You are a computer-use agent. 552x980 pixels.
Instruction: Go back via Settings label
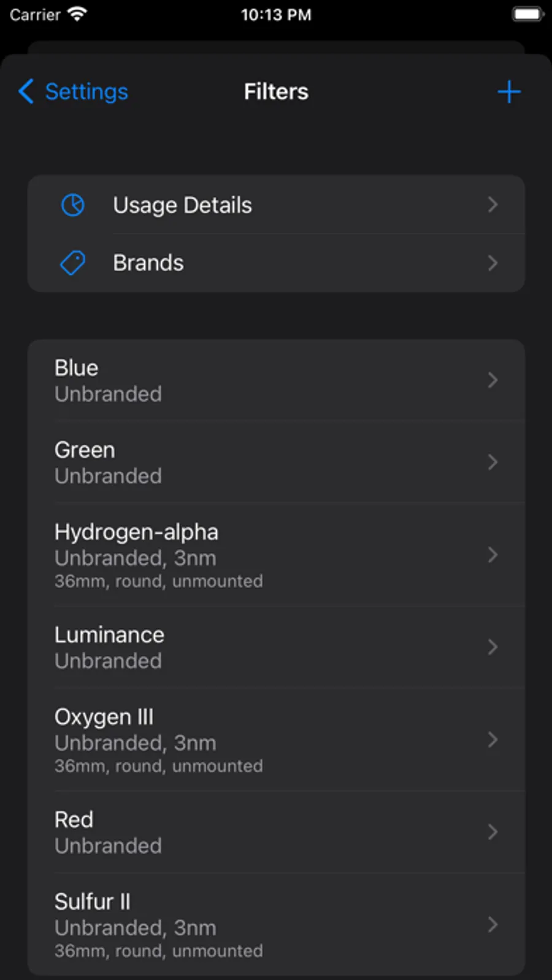[x=86, y=91]
